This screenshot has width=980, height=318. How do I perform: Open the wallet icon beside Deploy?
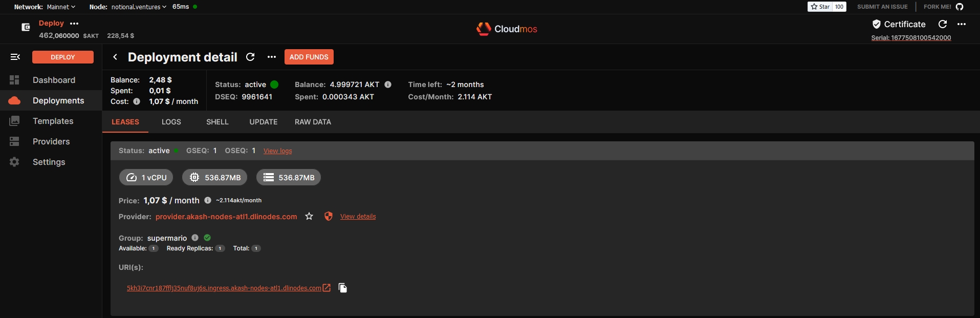pyautogui.click(x=26, y=27)
